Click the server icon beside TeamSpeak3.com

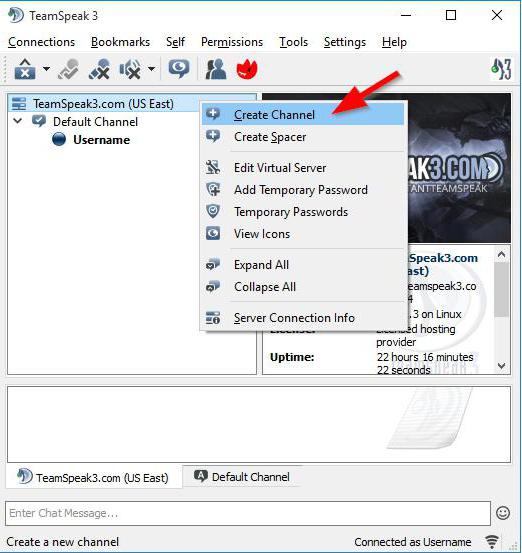click(x=19, y=104)
